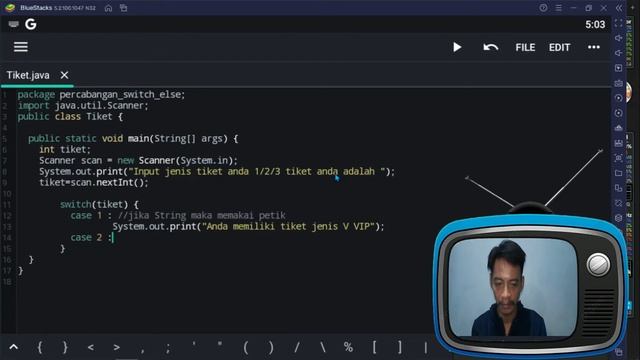The image size is (640, 360).
Task: Open the three-dot overflow menu
Action: coord(594,47)
